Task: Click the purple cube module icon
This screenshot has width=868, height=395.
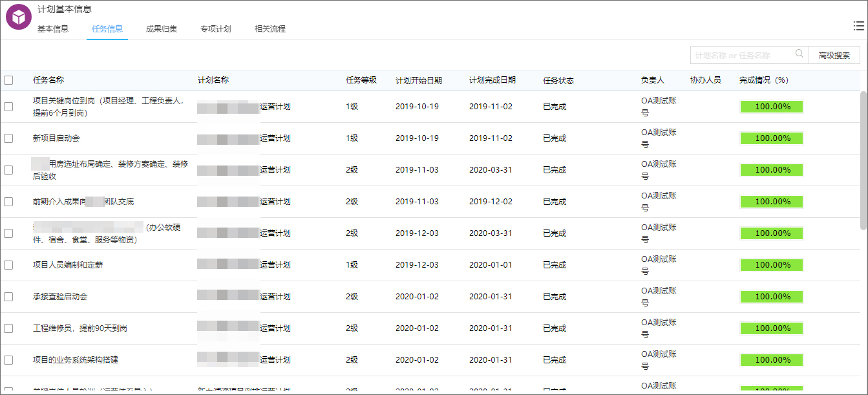Action: coord(19,17)
